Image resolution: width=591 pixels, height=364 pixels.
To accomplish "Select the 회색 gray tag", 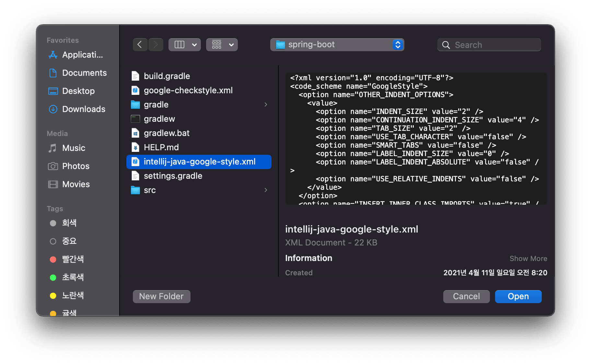I will pyautogui.click(x=69, y=223).
